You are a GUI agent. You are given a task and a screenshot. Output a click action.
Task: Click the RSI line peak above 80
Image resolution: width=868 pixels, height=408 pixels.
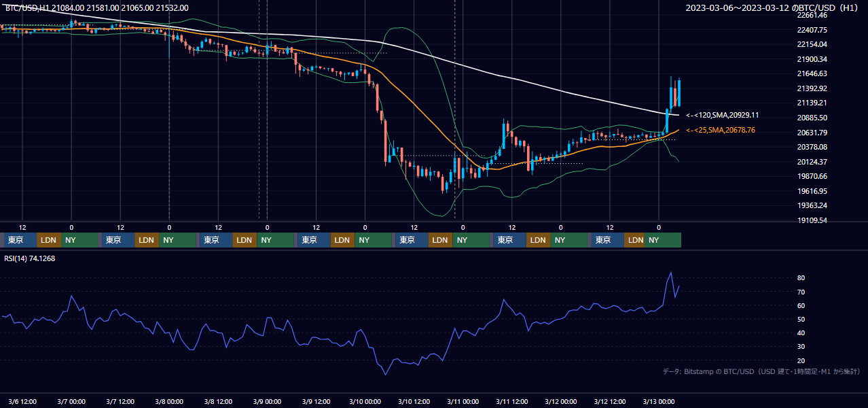click(x=671, y=273)
